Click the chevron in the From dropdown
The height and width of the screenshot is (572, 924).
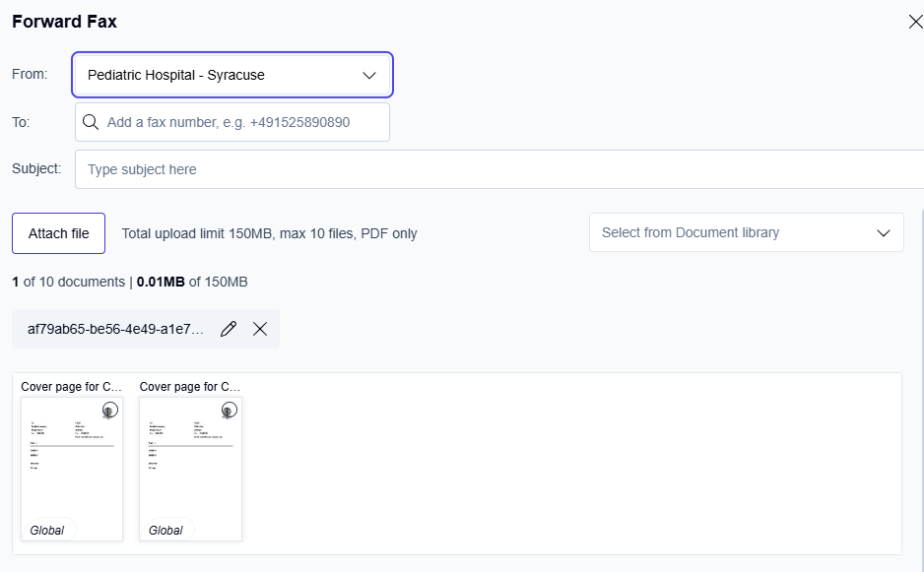[x=369, y=75]
